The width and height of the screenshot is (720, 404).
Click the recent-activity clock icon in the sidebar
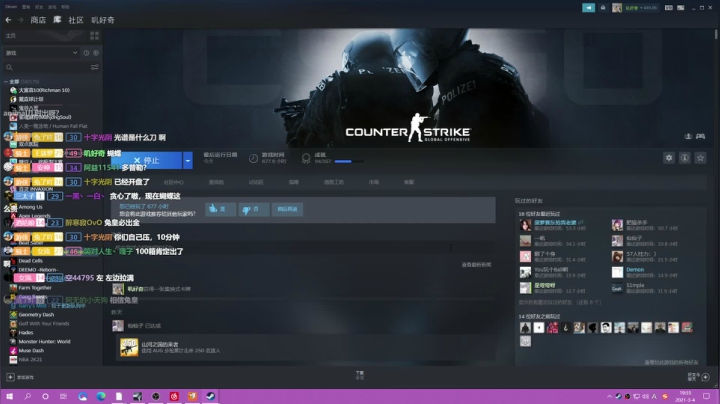[x=86, y=53]
